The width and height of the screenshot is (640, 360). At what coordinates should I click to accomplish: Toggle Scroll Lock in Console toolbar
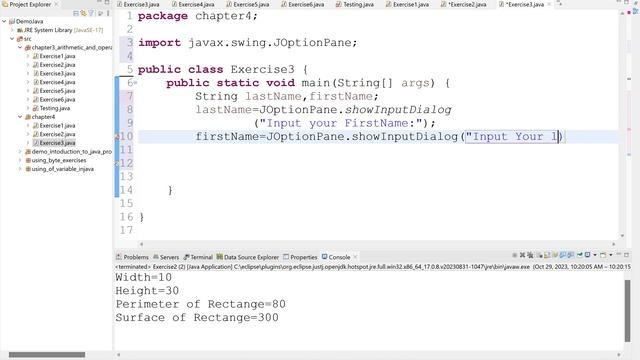547,255
